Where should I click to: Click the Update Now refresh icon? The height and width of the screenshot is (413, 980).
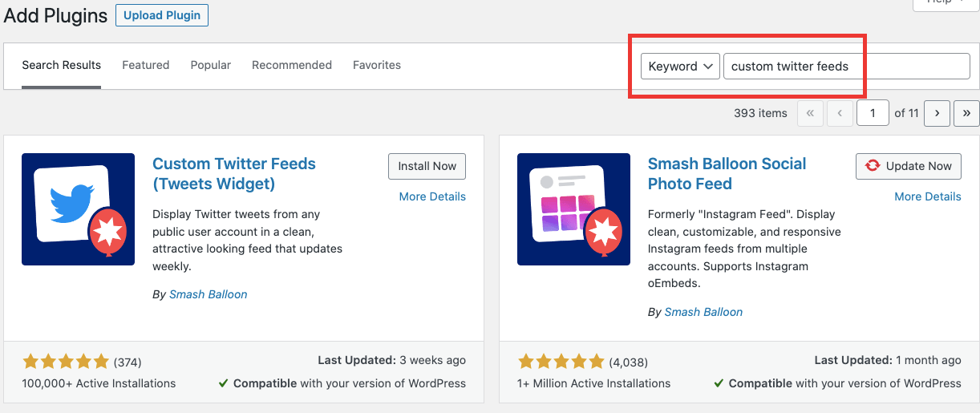tap(873, 166)
